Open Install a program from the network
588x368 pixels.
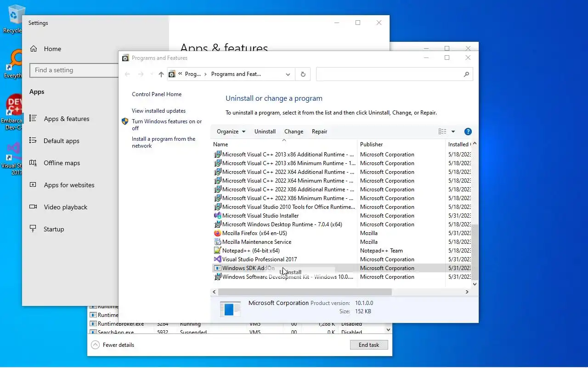tap(164, 142)
